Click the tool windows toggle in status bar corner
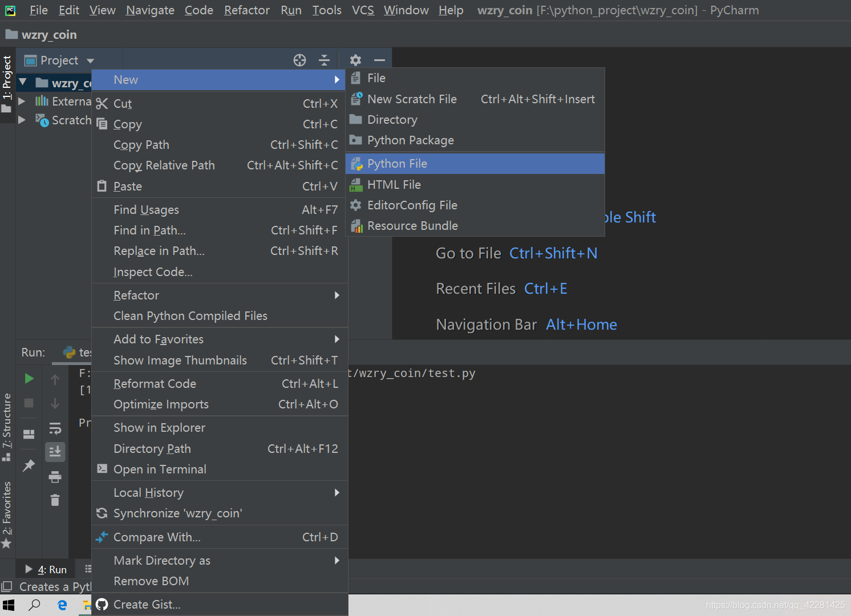The height and width of the screenshot is (616, 851). (7, 586)
